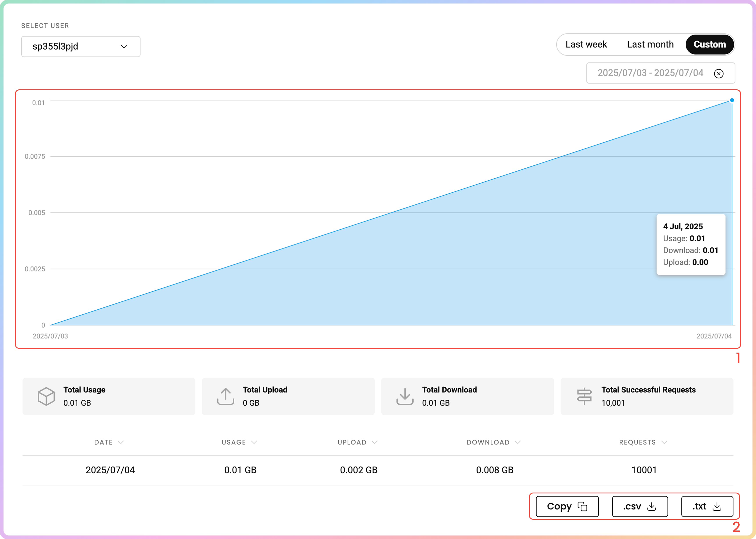The width and height of the screenshot is (756, 539).
Task: Sort table by REQUESTS column
Action: click(643, 442)
